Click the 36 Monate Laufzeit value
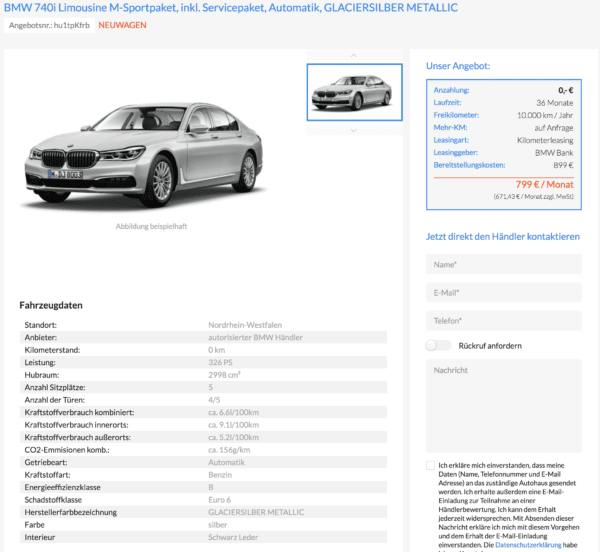This screenshot has width=600, height=552. (554, 103)
